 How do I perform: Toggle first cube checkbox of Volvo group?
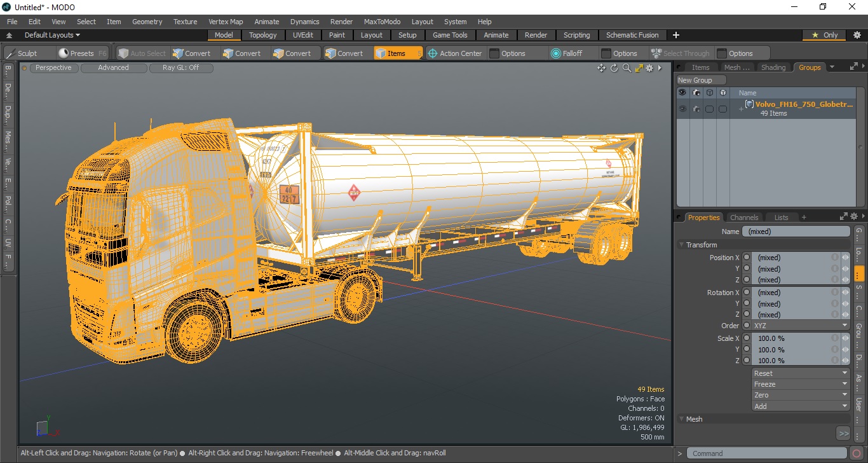coord(709,109)
